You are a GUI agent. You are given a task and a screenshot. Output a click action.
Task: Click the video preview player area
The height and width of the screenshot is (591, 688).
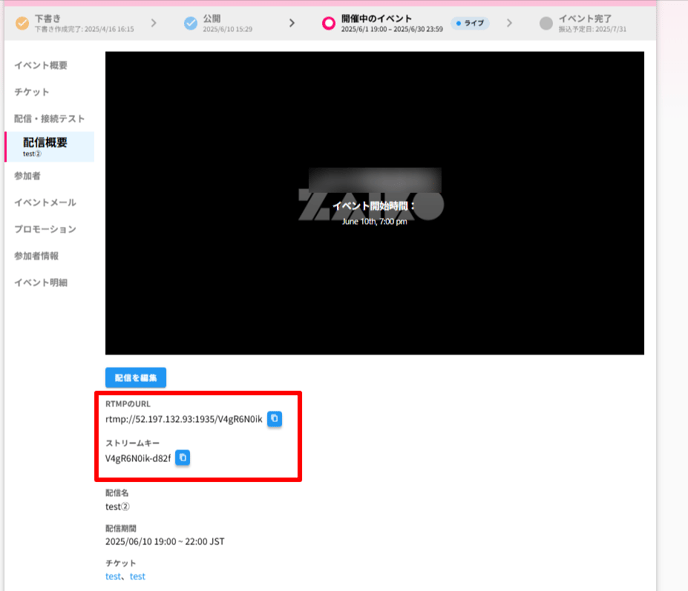click(x=374, y=203)
